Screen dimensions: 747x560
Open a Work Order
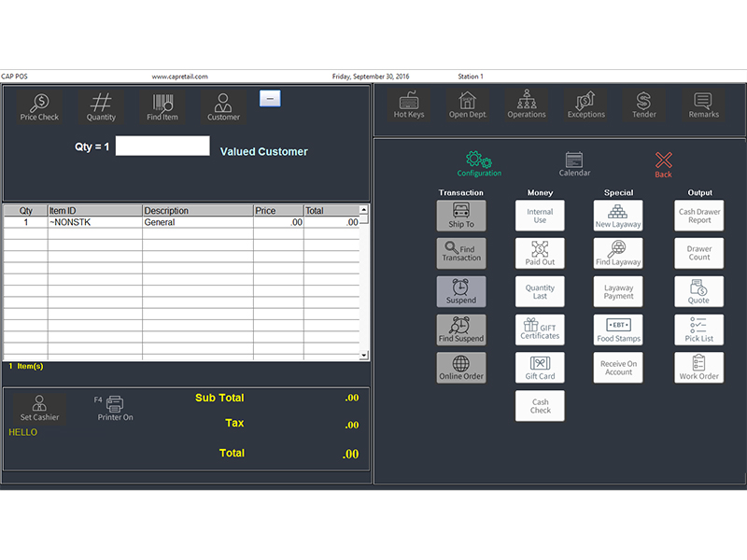[x=698, y=368]
